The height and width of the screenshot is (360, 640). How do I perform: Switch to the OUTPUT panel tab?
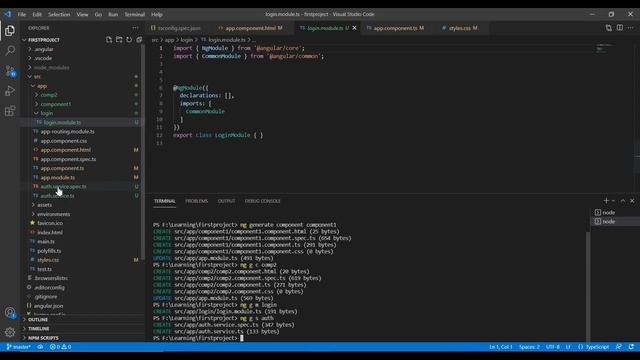[227, 201]
